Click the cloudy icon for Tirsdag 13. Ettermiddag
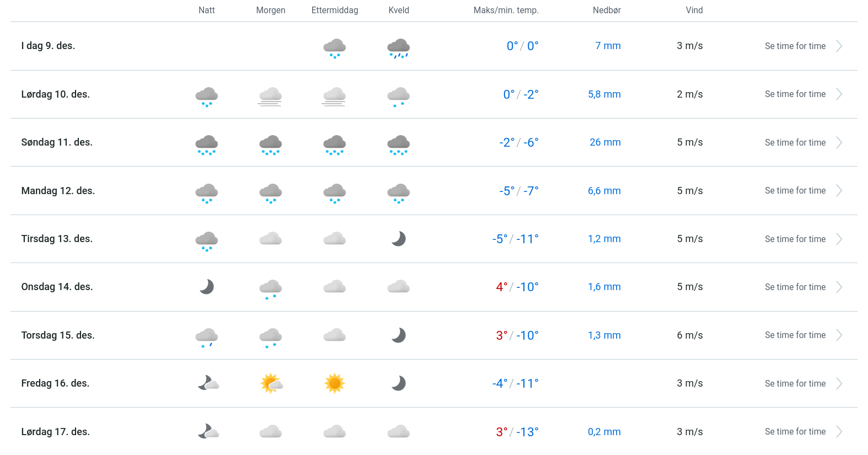The width and height of the screenshot is (868, 455). click(335, 239)
